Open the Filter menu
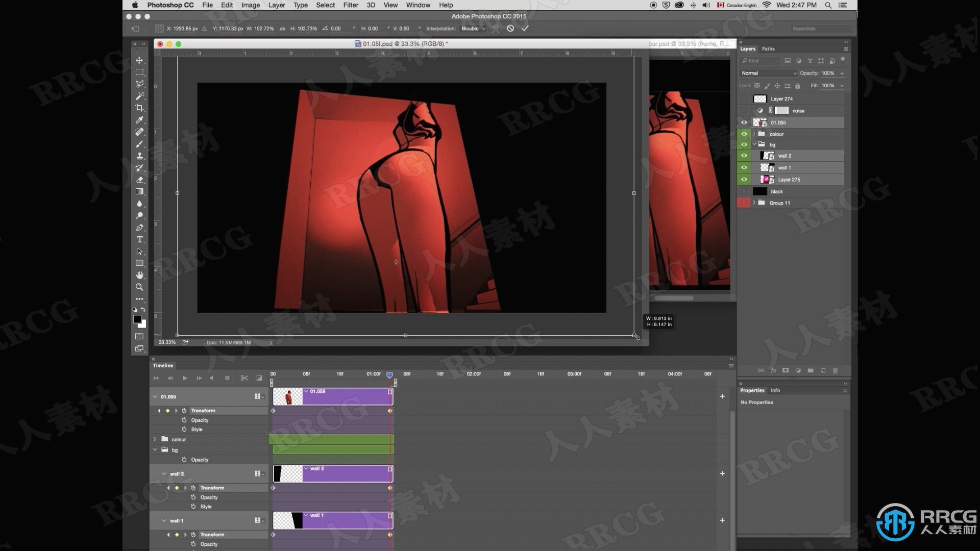The height and width of the screenshot is (551, 980). (x=351, y=5)
